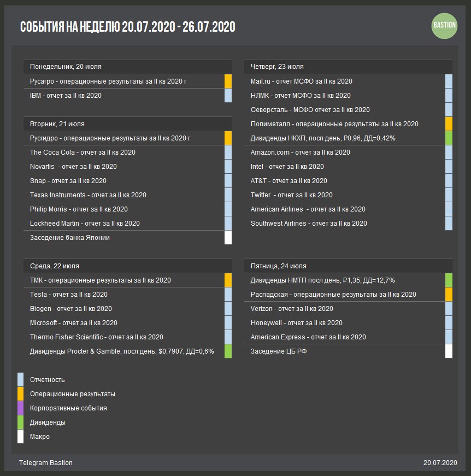Click the Telegram Bastion footer text
The width and height of the screenshot is (471, 476).
pyautogui.click(x=46, y=463)
